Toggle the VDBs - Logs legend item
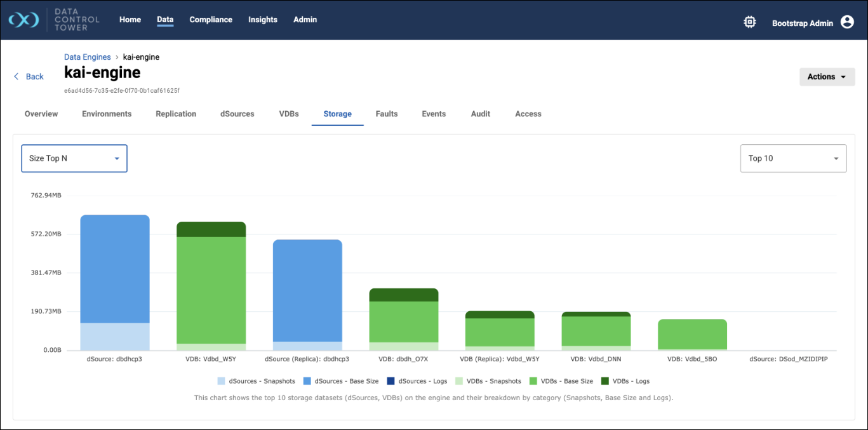The image size is (868, 430). coord(625,381)
